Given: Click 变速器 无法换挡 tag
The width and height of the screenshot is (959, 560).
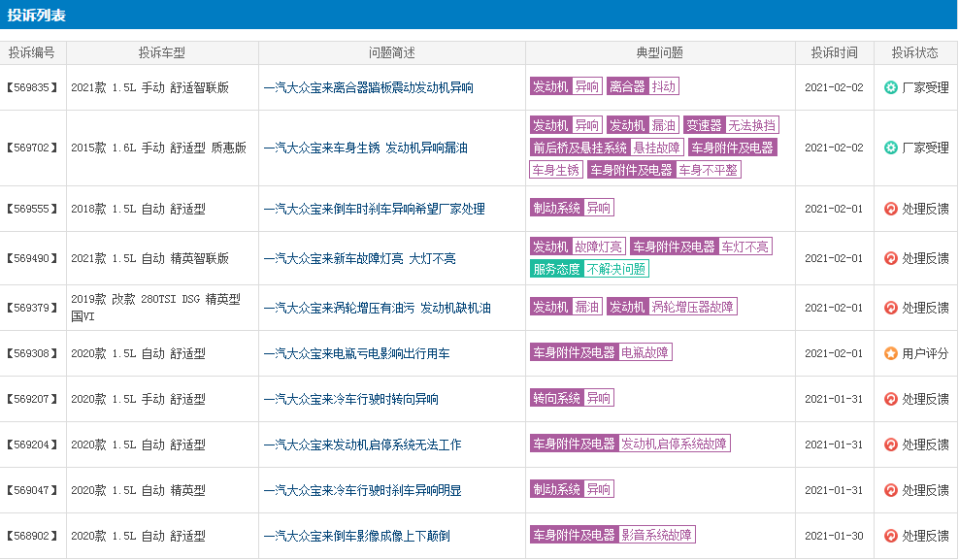Looking at the screenshot, I should click(731, 125).
